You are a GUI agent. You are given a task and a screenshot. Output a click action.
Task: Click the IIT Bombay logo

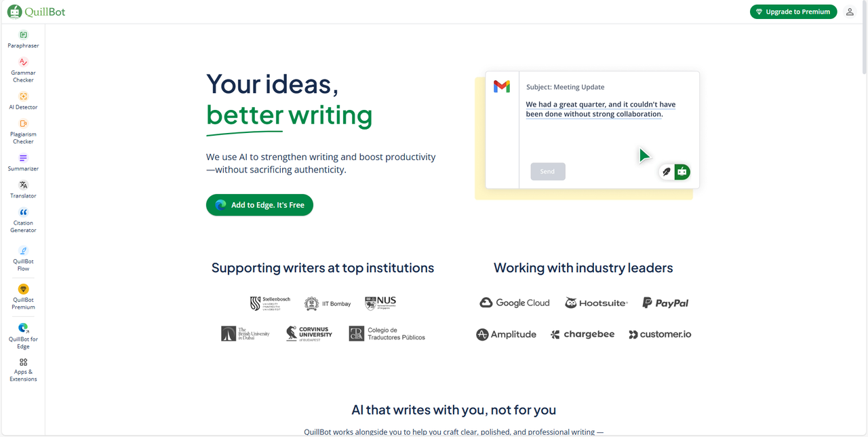328,303
